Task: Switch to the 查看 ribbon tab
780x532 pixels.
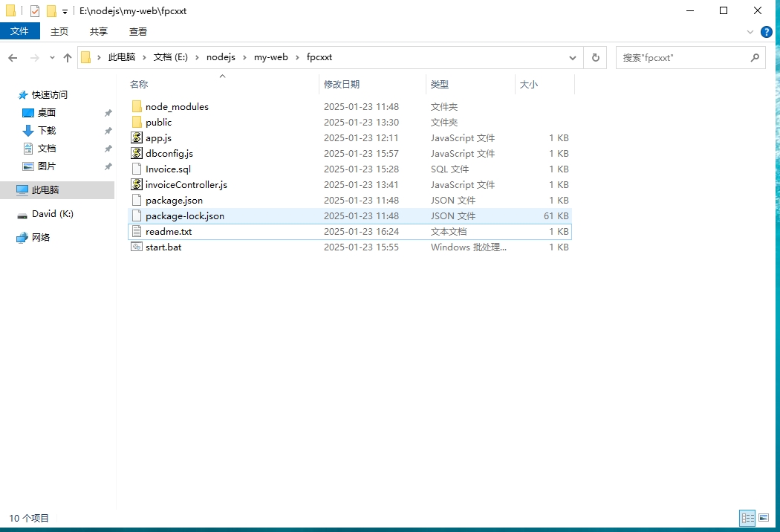Action: (x=138, y=32)
